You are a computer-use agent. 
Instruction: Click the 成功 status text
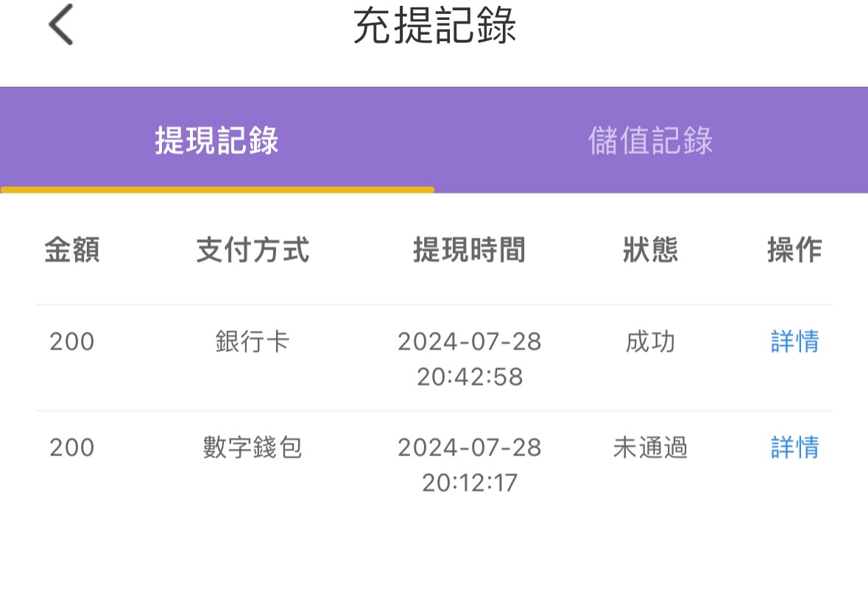[650, 342]
